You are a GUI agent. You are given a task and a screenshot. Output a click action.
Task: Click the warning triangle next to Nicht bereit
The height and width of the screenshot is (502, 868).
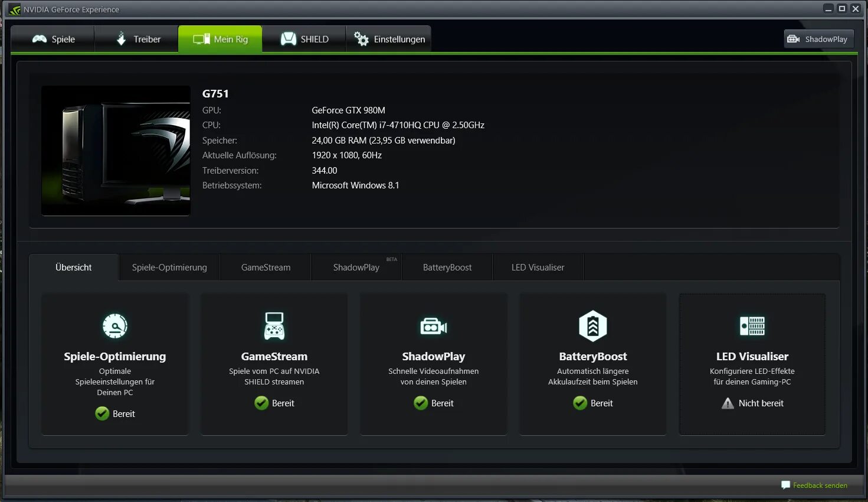728,403
